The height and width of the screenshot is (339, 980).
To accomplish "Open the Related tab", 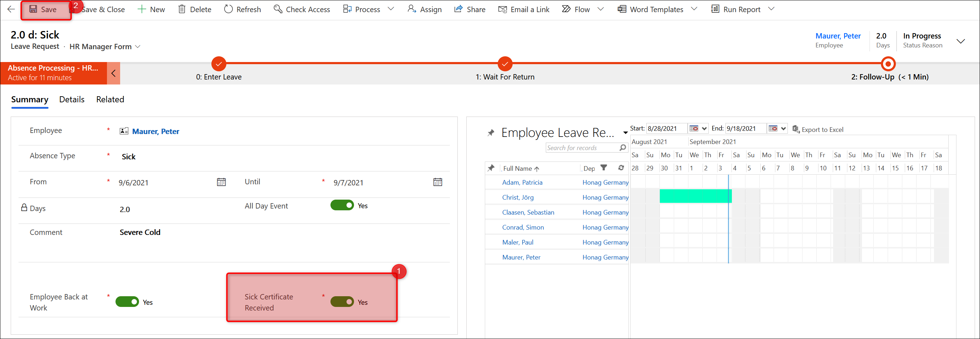I will click(110, 100).
